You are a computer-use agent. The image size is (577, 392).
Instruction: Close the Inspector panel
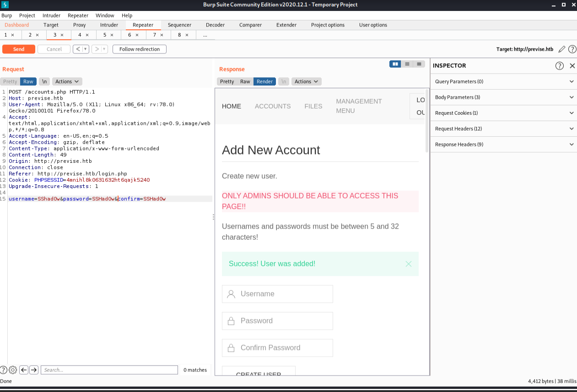[572, 66]
